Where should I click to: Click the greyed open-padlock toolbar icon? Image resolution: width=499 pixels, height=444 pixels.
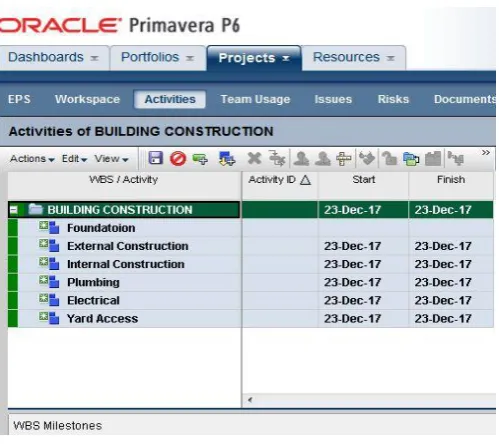[389, 158]
